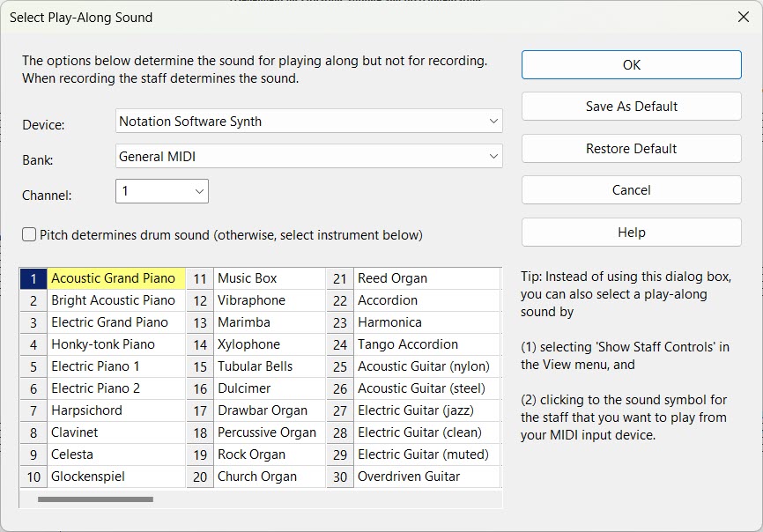Select Acoustic Guitar (nylon) entry
The width and height of the screenshot is (763, 532).
pos(423,366)
